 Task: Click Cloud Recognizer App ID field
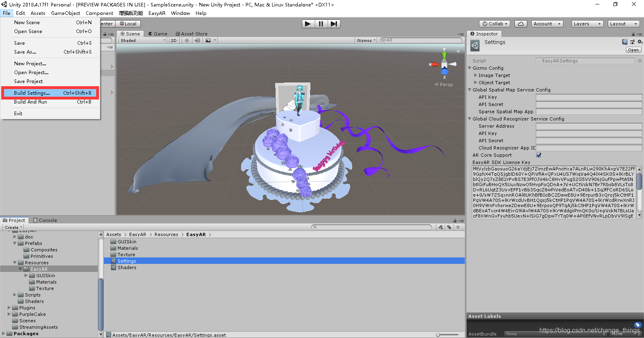pos(589,148)
